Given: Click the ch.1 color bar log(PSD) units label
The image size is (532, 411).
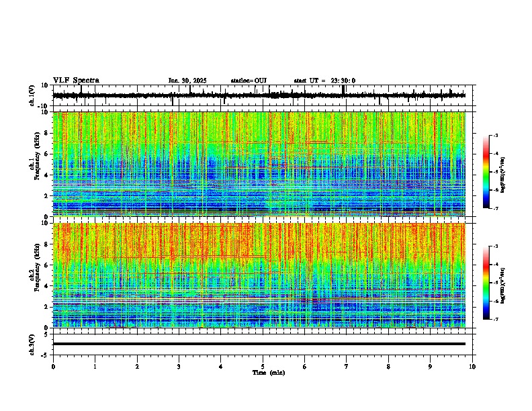Looking at the screenshot, I should (x=503, y=175).
